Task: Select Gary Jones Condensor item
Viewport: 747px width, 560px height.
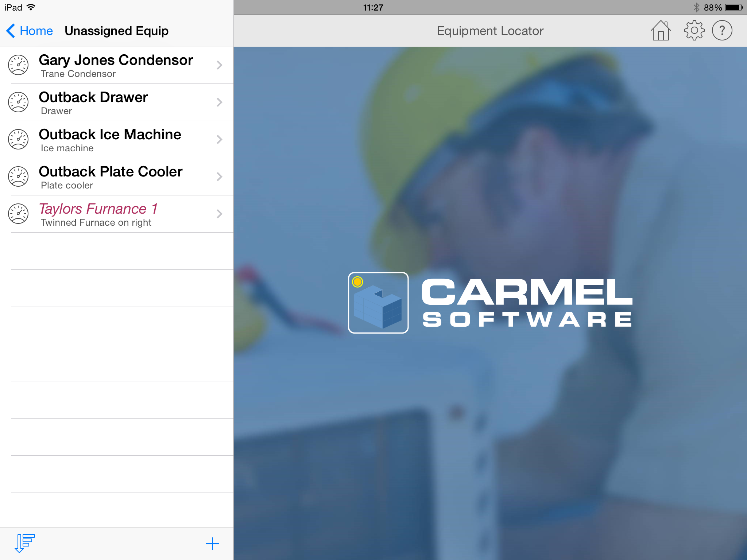Action: (117, 65)
